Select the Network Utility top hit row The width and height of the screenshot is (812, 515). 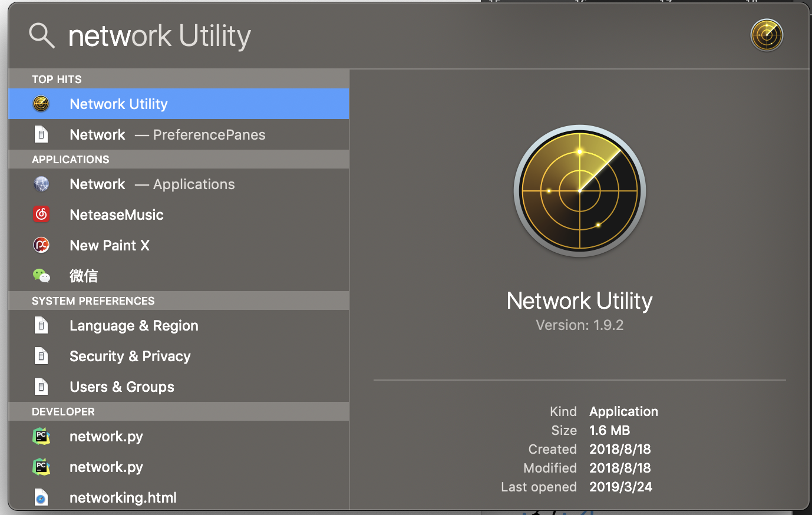[x=179, y=104]
